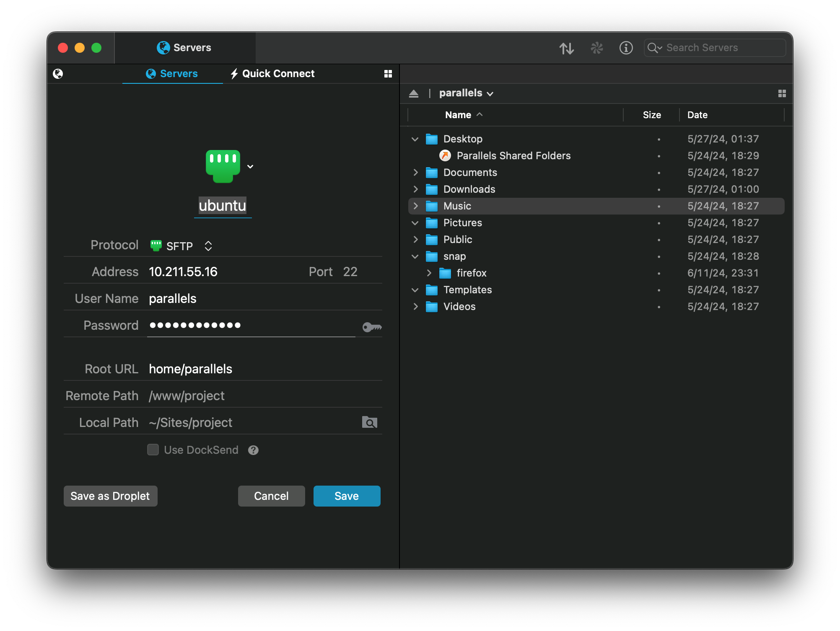Click the key icon next to Password
Screen dimensions: 840x631
pos(372,327)
